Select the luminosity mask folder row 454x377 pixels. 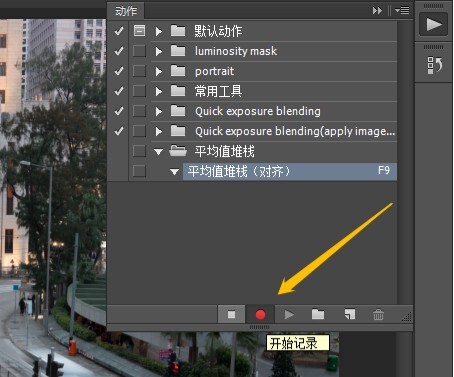[x=274, y=51]
